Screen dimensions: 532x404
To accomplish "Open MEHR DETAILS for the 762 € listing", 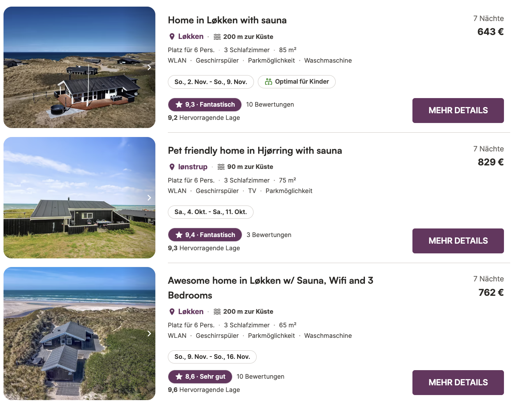I will [x=458, y=383].
